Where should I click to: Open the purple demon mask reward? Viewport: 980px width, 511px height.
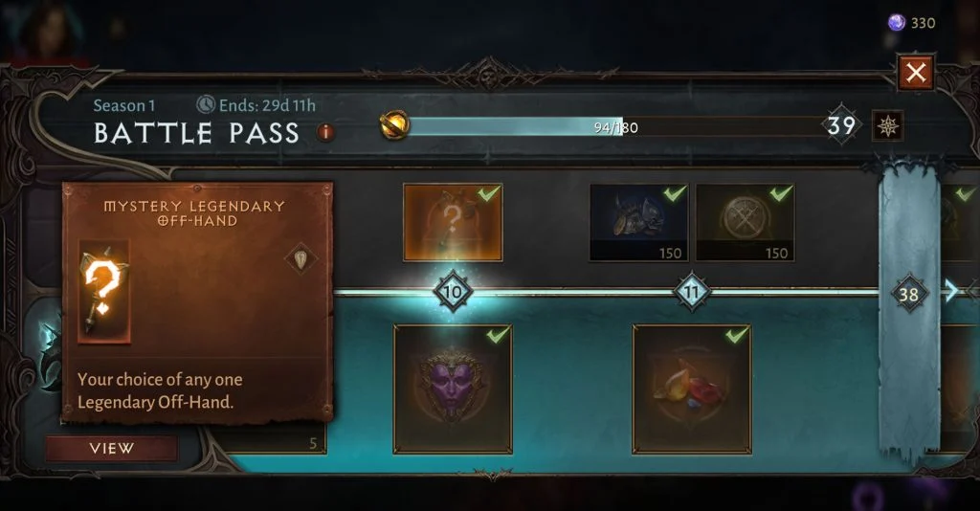point(453,389)
